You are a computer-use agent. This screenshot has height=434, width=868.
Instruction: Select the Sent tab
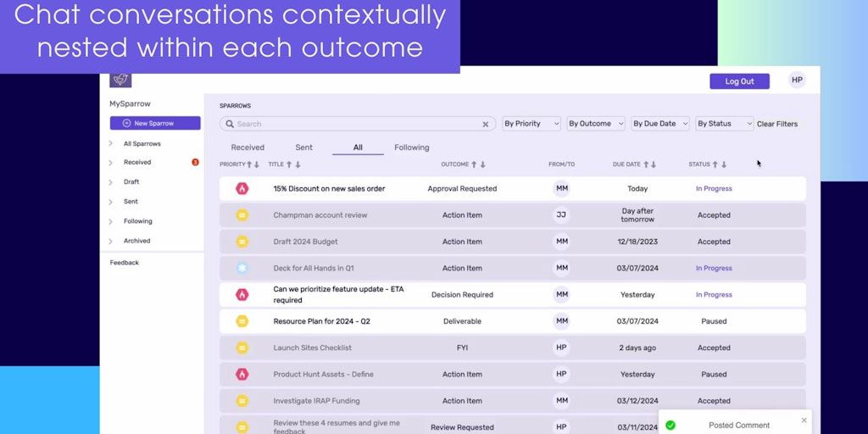[x=303, y=147]
